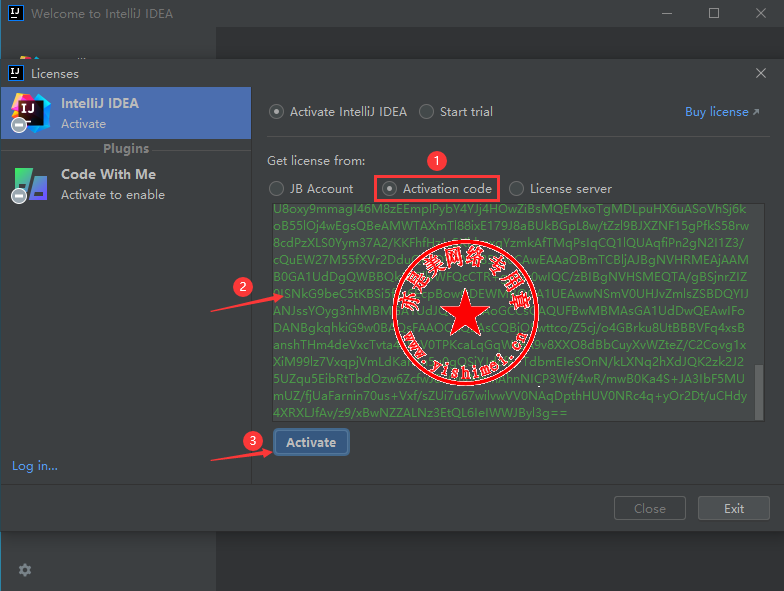
Task: Maximize the Welcome to IntelliJ IDEA window
Action: point(714,13)
